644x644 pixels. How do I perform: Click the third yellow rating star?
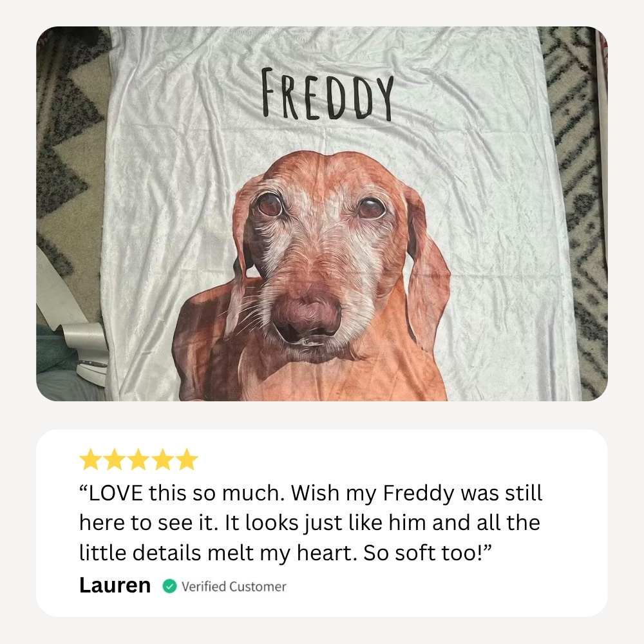pyautogui.click(x=138, y=459)
